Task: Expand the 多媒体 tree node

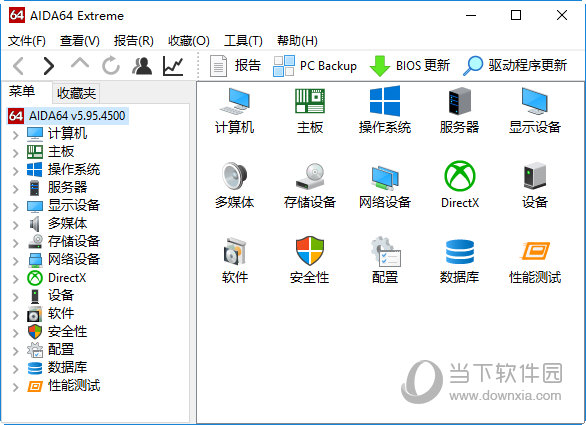Action: [16, 224]
